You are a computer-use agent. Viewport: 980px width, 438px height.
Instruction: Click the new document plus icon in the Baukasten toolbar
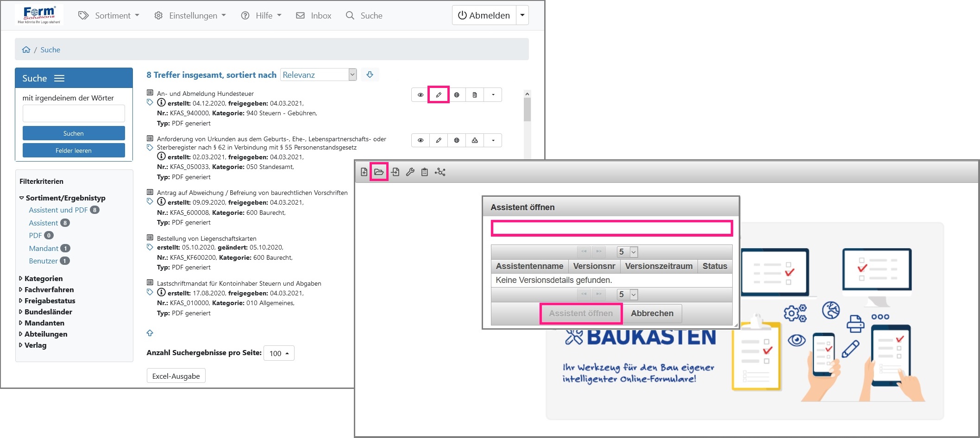(x=364, y=172)
